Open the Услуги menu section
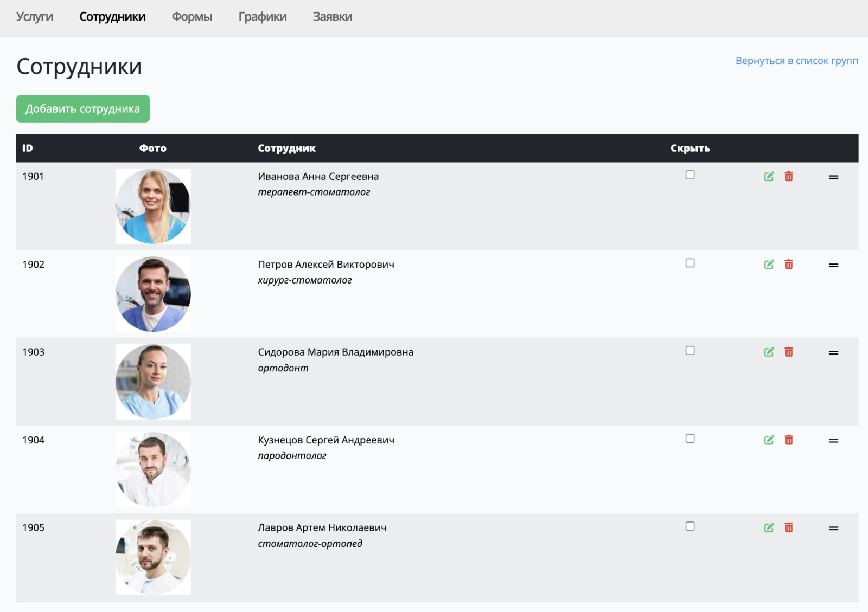This screenshot has height=612, width=868. click(x=35, y=17)
